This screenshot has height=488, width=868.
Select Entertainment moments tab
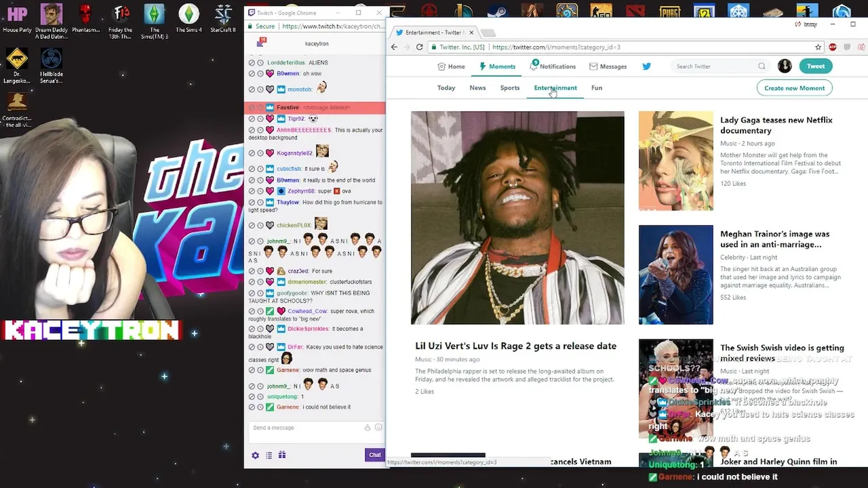tap(555, 88)
